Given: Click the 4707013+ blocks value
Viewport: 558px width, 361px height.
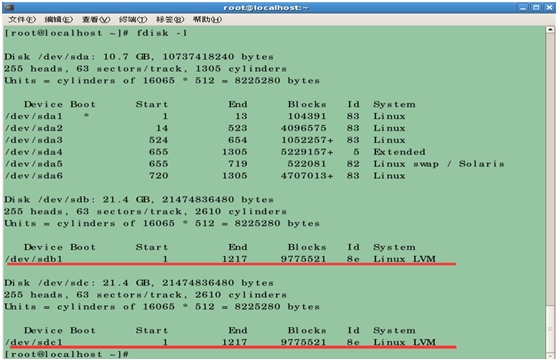Looking at the screenshot, I should [307, 176].
